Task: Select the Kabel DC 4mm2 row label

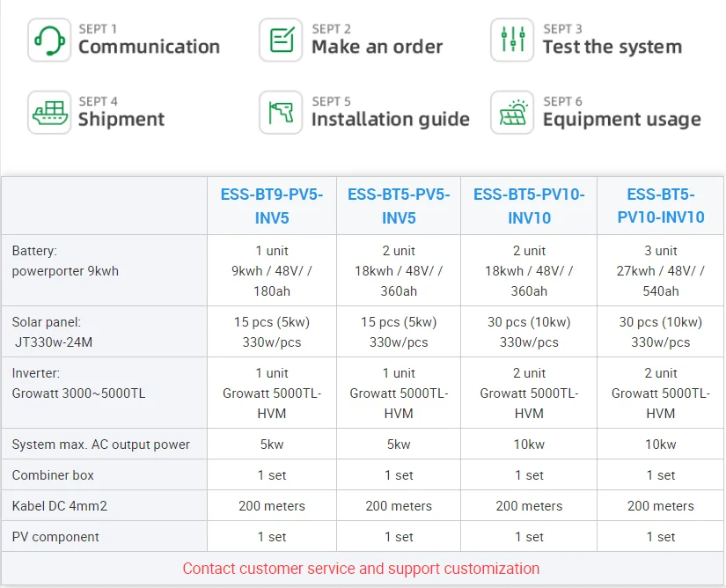Action: pos(59,506)
